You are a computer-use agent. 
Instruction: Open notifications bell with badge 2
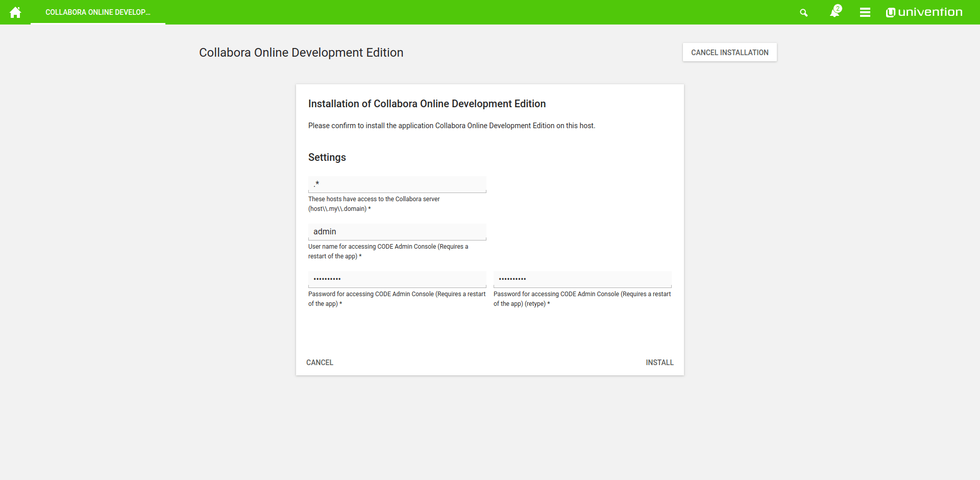point(835,12)
